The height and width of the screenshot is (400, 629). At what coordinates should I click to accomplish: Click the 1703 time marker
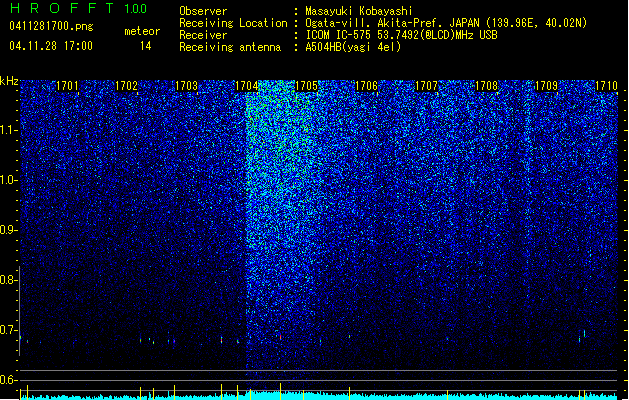click(x=187, y=86)
